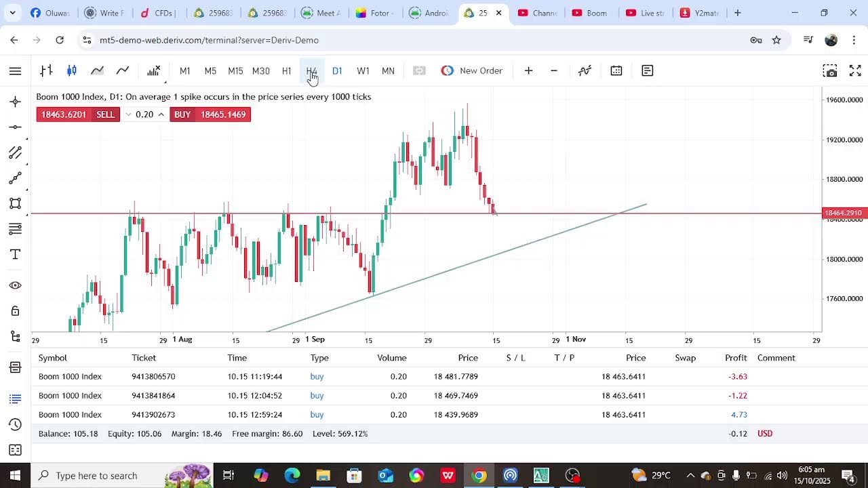868x488 pixels.
Task: Switch to line chart type
Action: [123, 70]
